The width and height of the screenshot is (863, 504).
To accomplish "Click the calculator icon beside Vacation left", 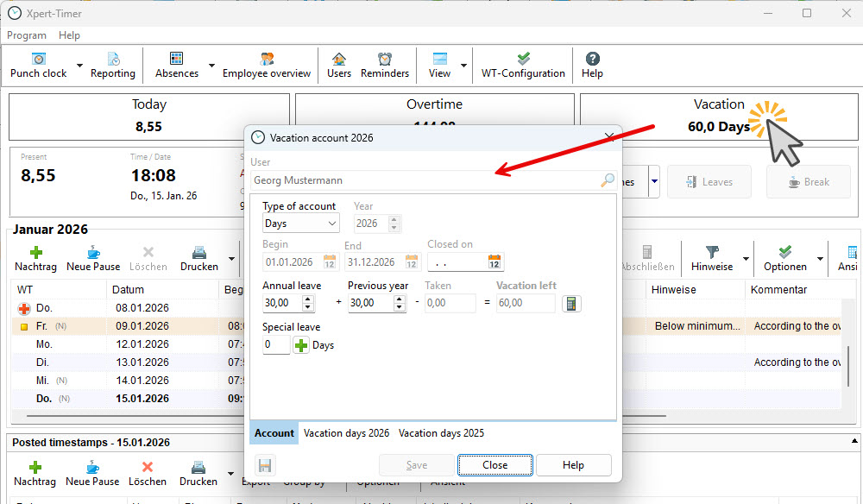I will coord(571,303).
